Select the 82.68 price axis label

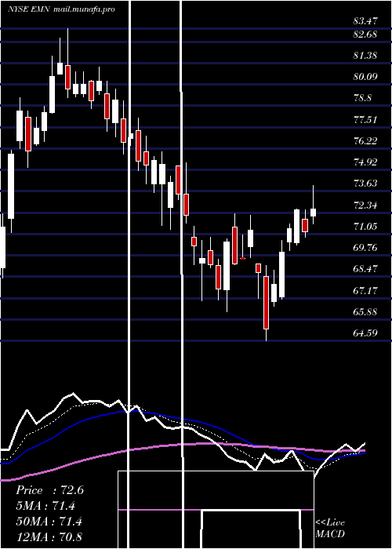coord(365,35)
